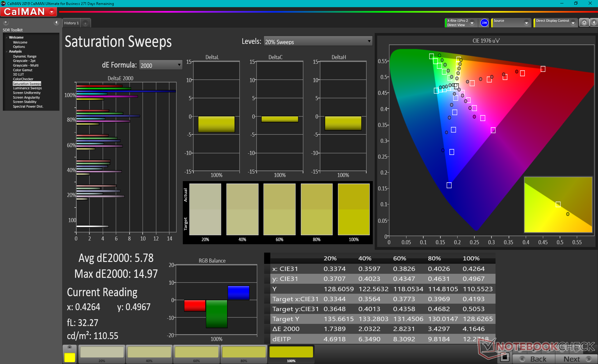The height and width of the screenshot is (364, 598).
Task: Click the yellow color selector swatch icon
Action: (x=69, y=357)
